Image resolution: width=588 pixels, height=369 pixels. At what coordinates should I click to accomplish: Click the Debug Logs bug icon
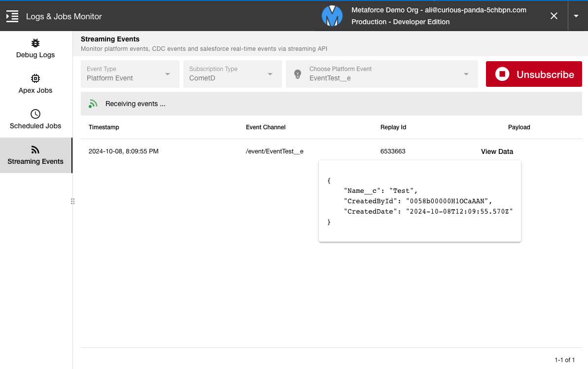pyautogui.click(x=35, y=43)
